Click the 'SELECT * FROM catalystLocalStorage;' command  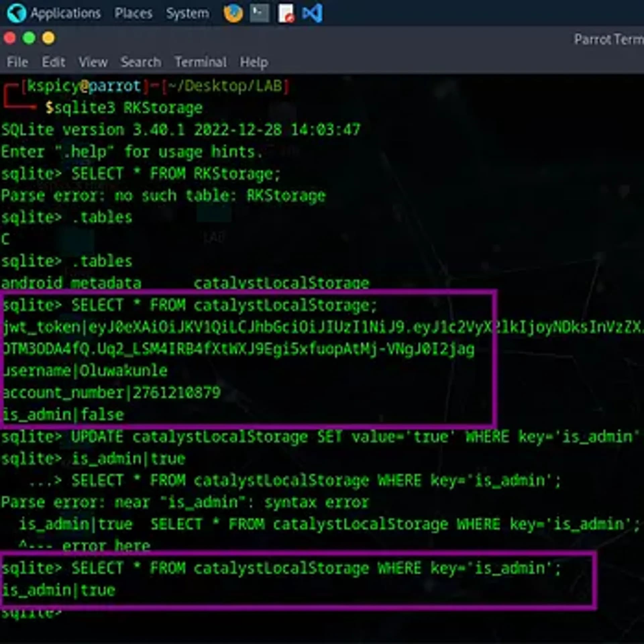(224, 305)
